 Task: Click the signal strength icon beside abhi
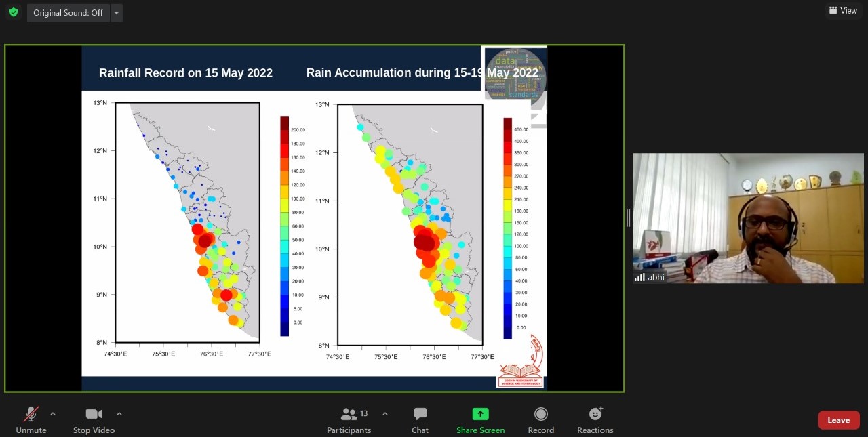639,277
